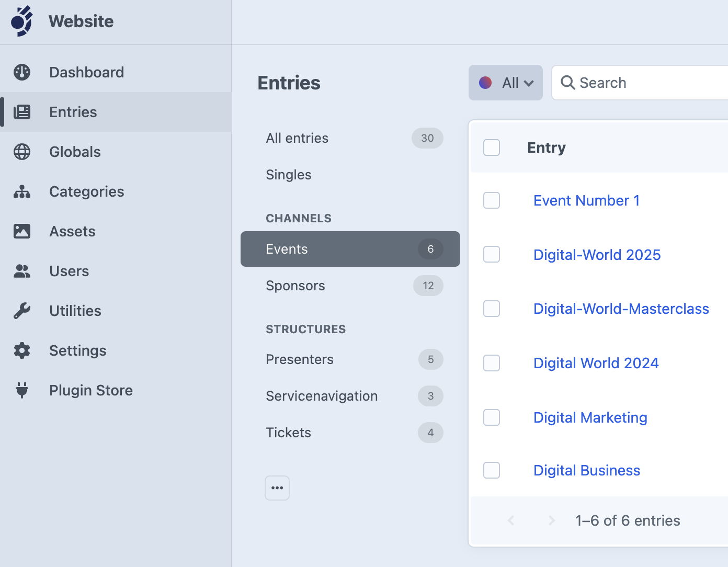Switch to the Sponsors channel

[295, 286]
